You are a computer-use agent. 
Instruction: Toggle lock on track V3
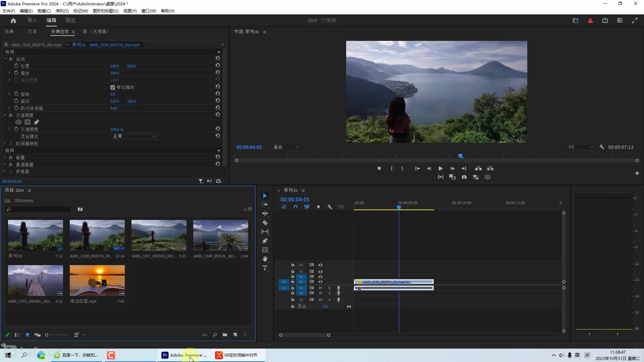tap(292, 271)
